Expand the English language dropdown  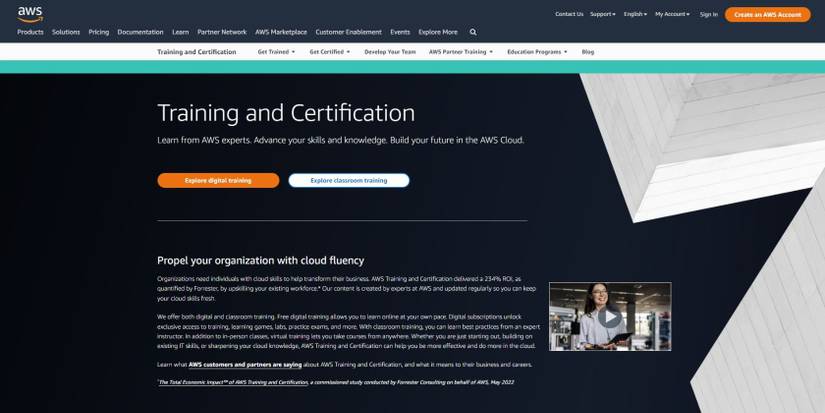pyautogui.click(x=635, y=14)
